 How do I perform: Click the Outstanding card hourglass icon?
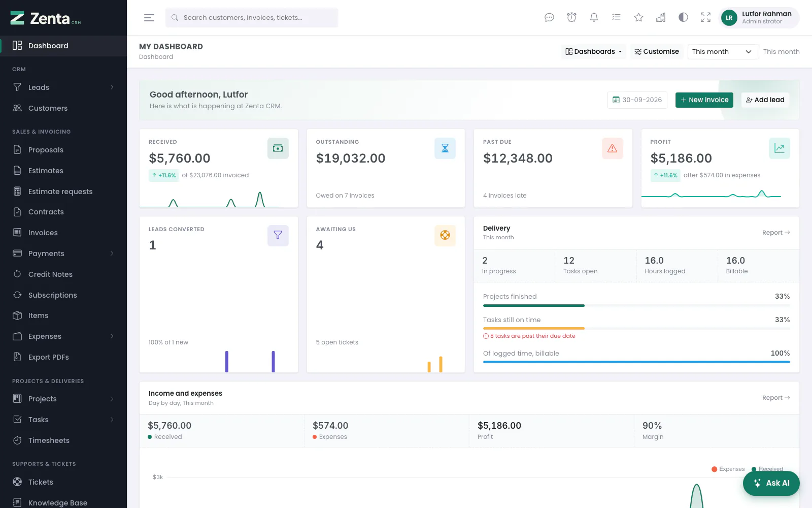click(445, 148)
